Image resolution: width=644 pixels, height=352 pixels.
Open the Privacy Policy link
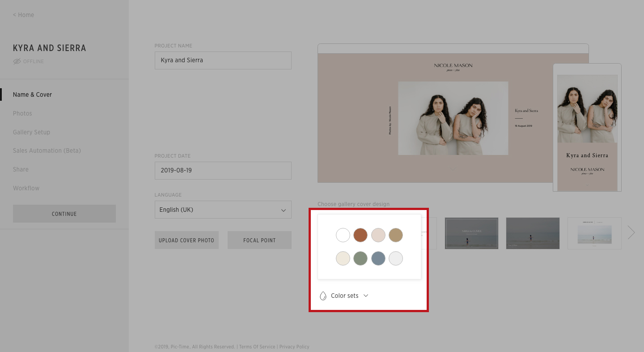294,347
